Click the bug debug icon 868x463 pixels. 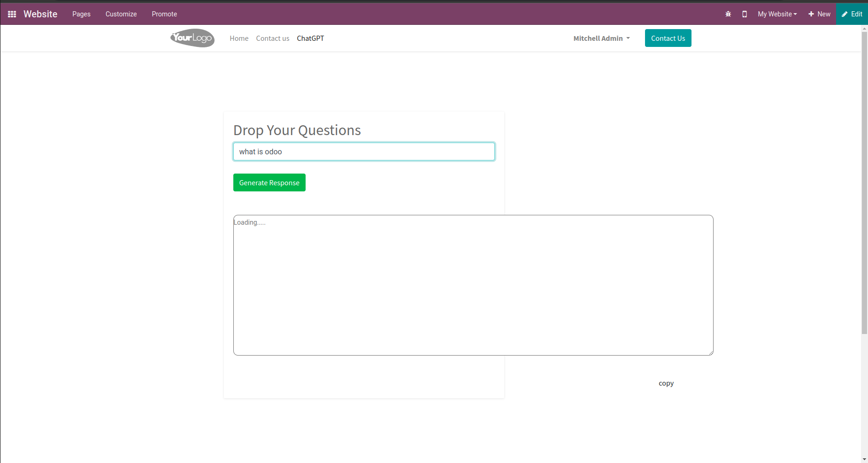(728, 14)
